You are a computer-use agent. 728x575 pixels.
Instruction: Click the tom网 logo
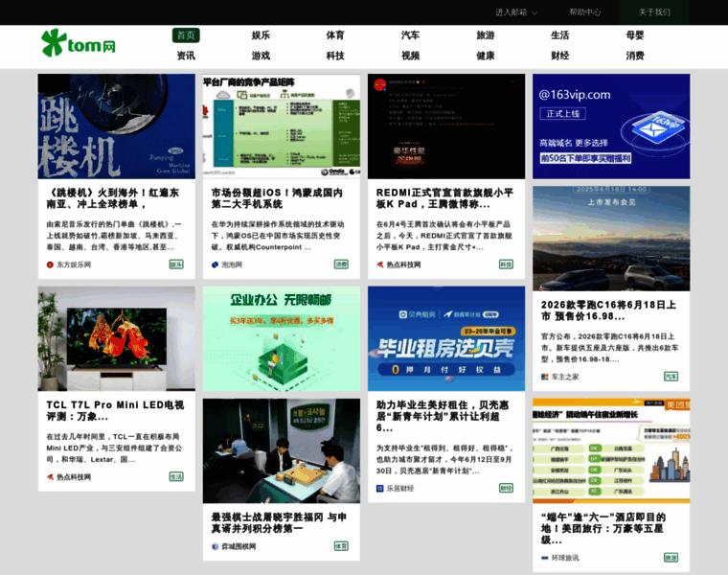click(79, 43)
